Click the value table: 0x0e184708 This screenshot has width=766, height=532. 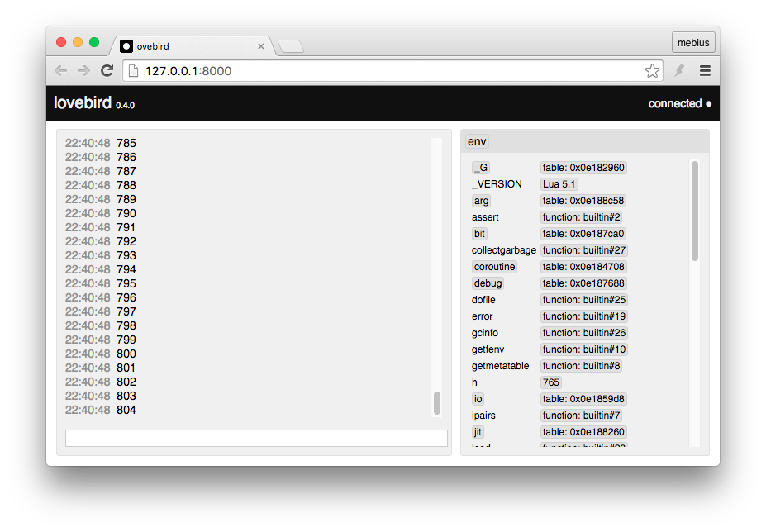point(583,267)
